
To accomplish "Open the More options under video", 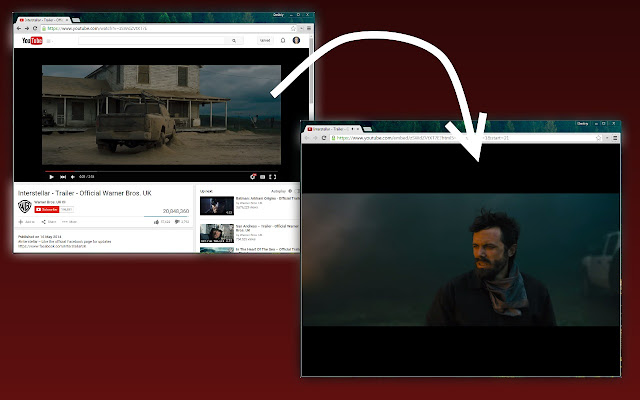I will coord(69,222).
